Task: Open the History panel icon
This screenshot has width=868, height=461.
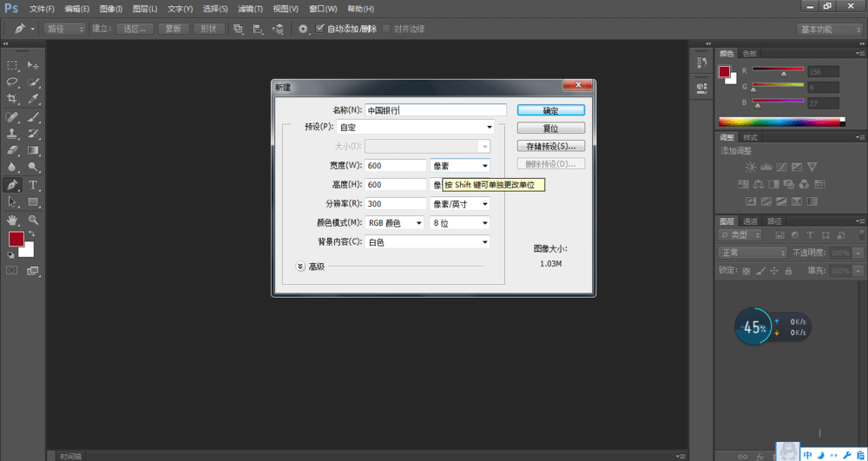Action: (x=701, y=63)
